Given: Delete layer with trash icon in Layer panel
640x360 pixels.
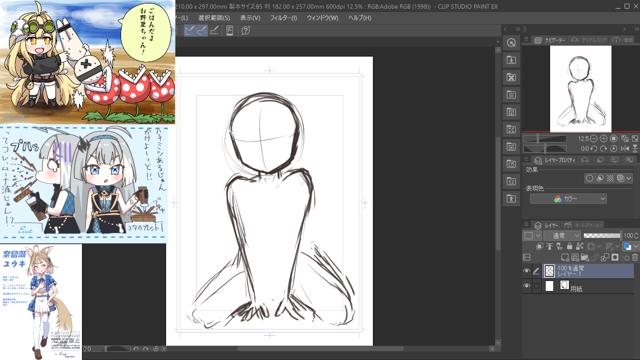Looking at the screenshot, I should 635,258.
